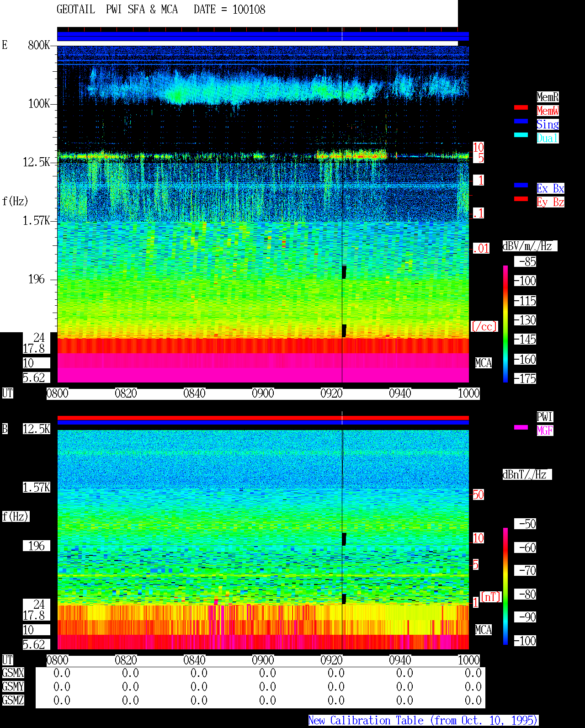The height and width of the screenshot is (728, 585).
Task: Click the 0920 tick on upper time axis
Action: pyautogui.click(x=331, y=393)
